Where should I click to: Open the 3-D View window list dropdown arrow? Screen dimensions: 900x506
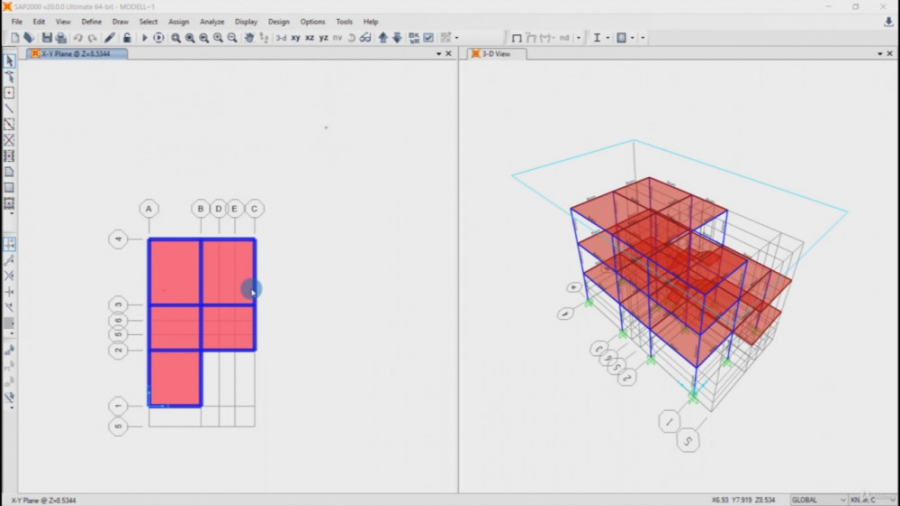880,53
